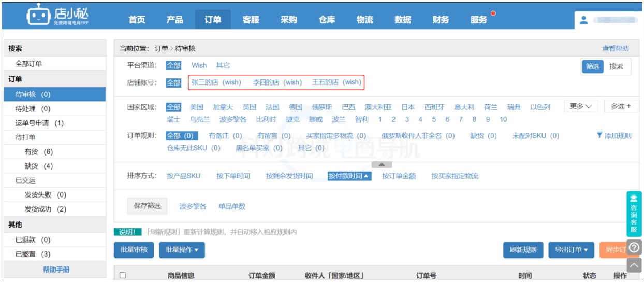
Task: Open the 服务 top menu
Action: click(x=479, y=20)
